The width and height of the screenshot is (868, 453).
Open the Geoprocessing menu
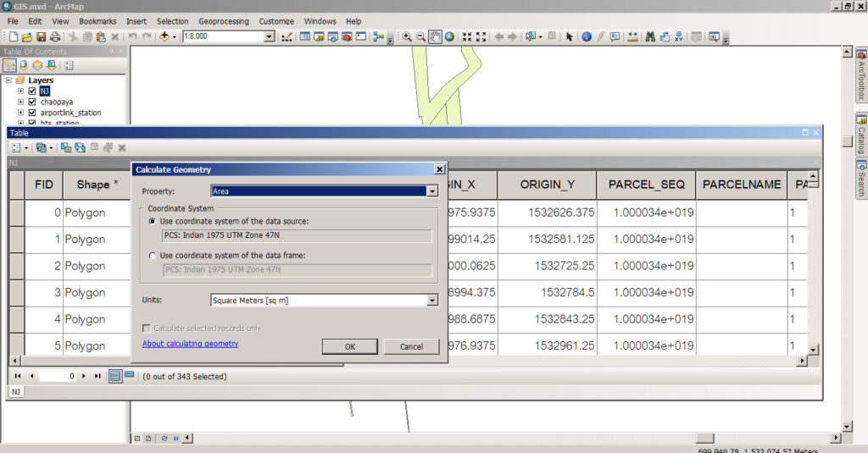click(x=224, y=21)
